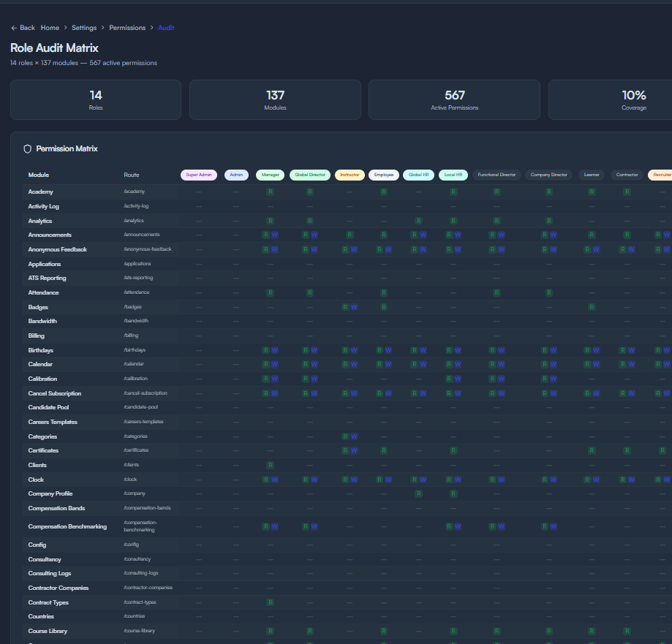Click Manager's R badge in Academy row
This screenshot has height=644, width=672.
pos(270,192)
